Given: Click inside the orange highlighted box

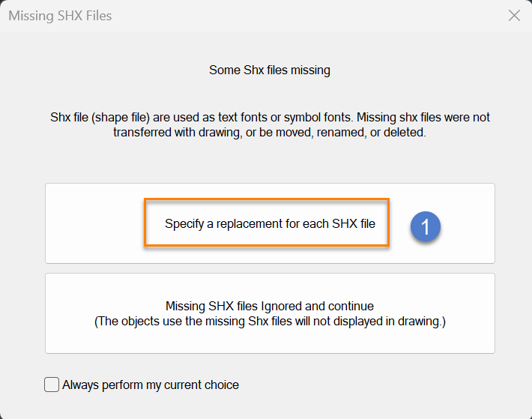Looking at the screenshot, I should coord(267,222).
